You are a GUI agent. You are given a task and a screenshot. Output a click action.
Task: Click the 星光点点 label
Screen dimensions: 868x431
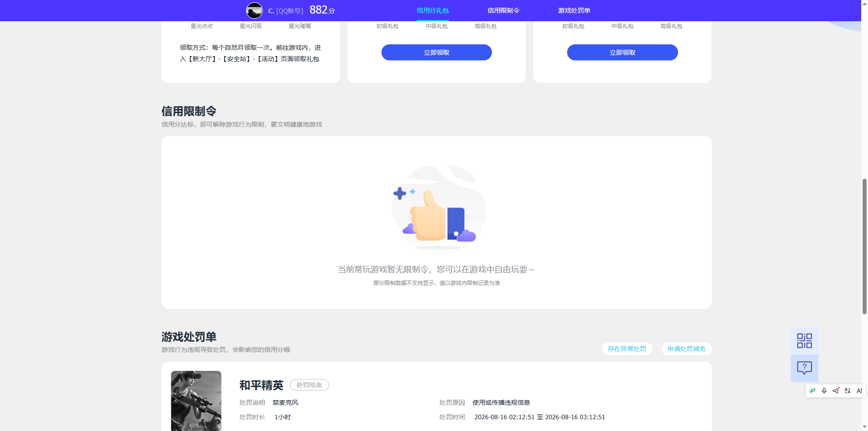click(x=202, y=26)
